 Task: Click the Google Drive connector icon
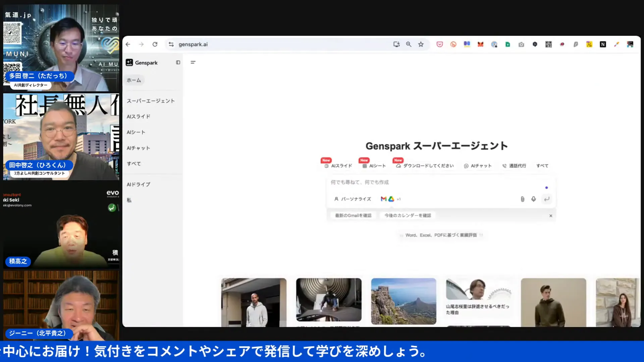(391, 199)
